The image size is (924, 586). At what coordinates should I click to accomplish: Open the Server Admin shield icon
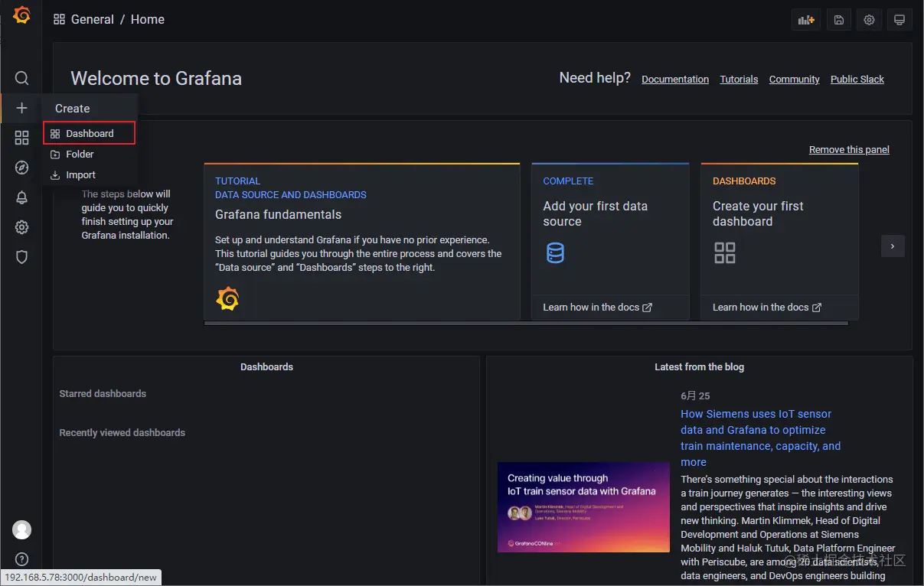pyautogui.click(x=21, y=257)
